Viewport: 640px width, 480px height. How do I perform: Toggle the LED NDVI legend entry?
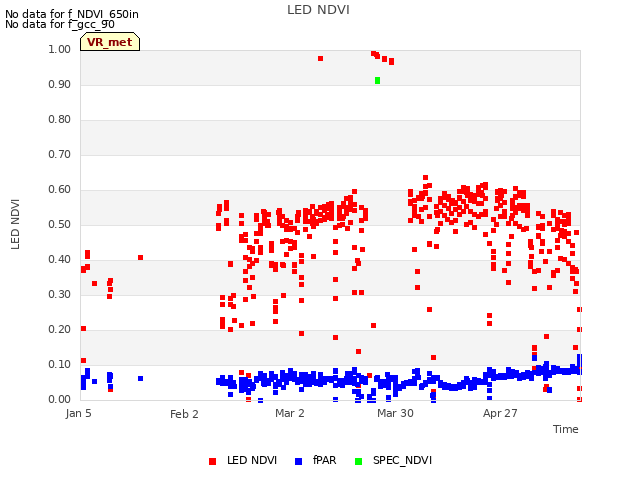coord(243,461)
